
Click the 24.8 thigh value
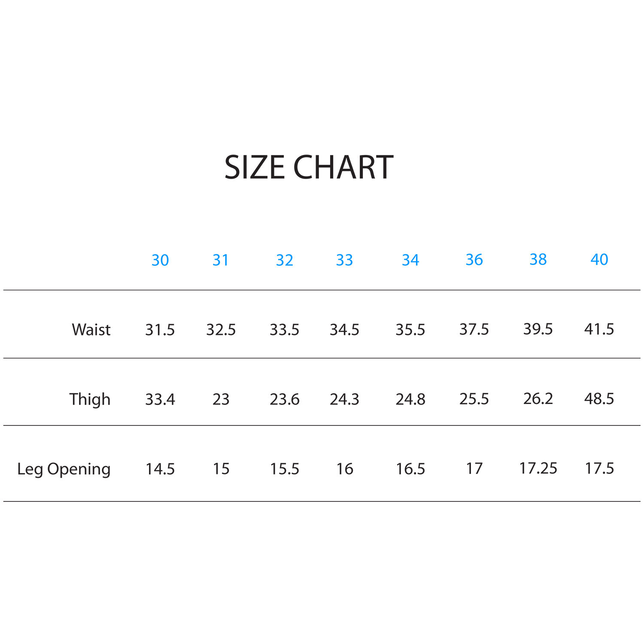click(x=410, y=399)
